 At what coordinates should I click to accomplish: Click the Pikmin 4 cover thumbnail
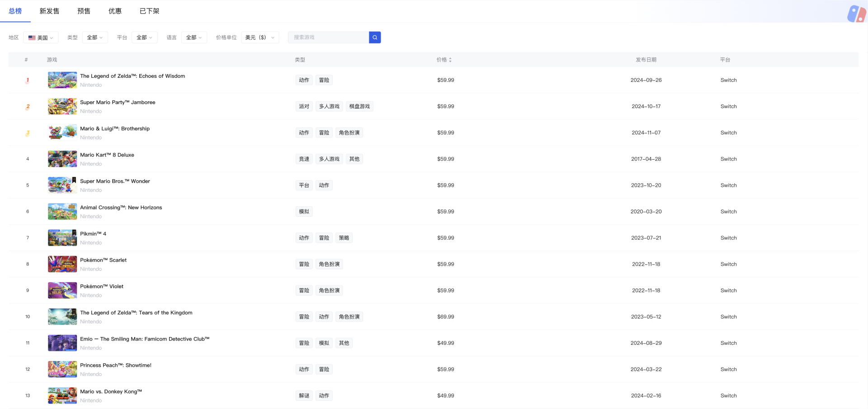pyautogui.click(x=62, y=238)
